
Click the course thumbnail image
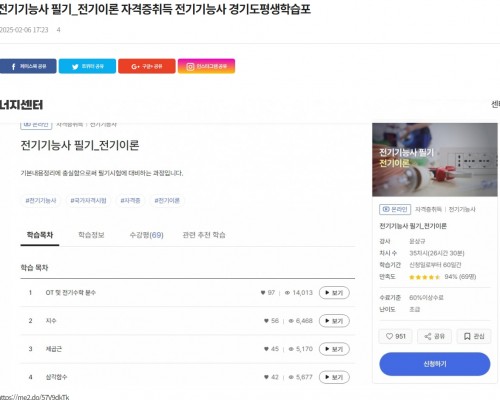[x=435, y=160]
